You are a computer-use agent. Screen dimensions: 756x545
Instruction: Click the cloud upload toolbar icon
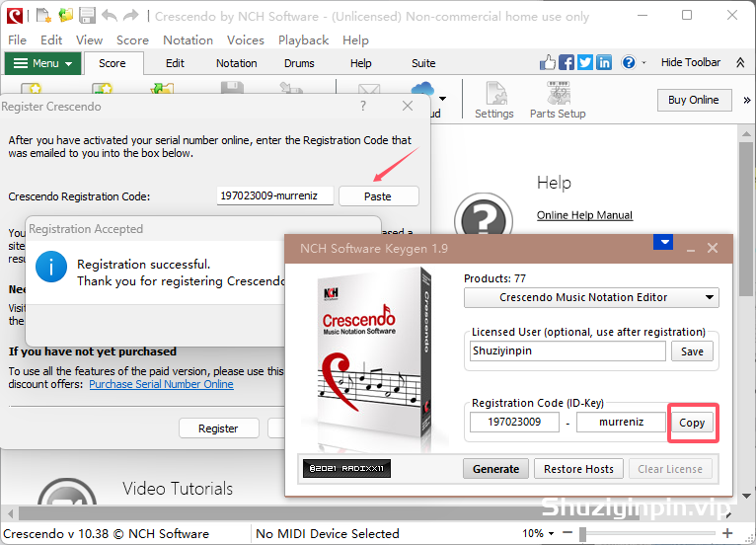(422, 89)
